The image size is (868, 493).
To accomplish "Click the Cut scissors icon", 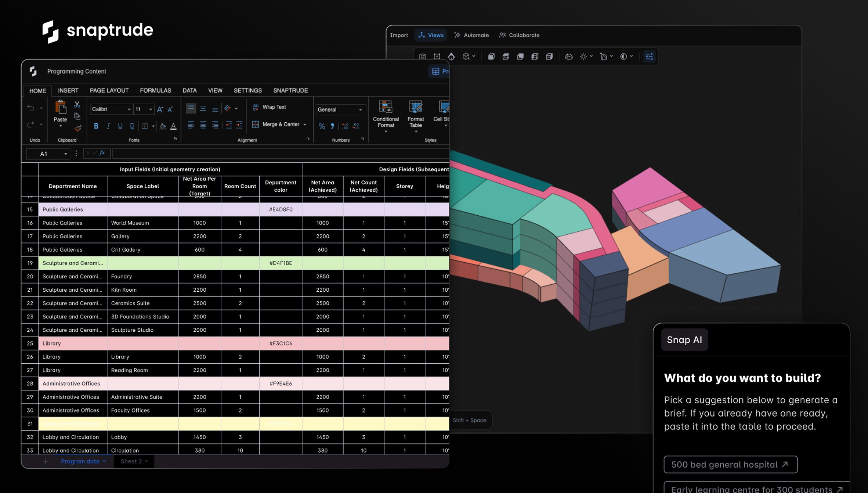I will pos(77,105).
